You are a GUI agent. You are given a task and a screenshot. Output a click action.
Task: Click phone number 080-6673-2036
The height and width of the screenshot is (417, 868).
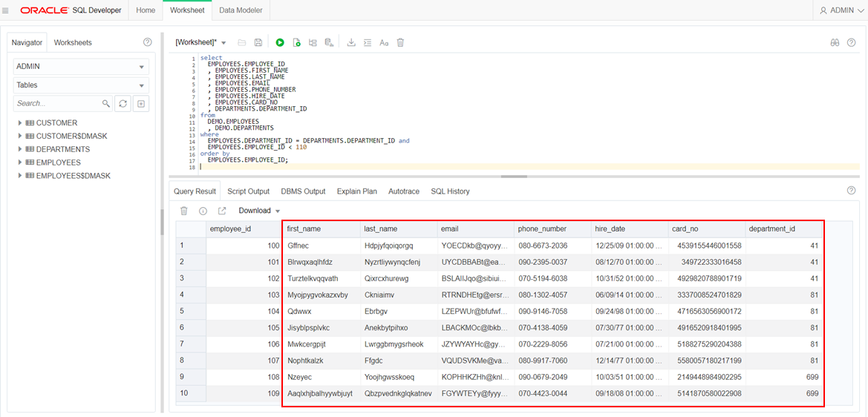552,245
